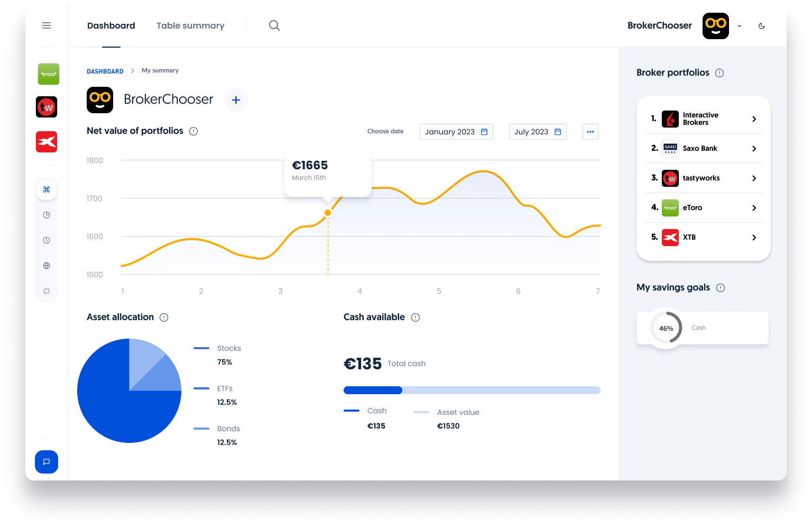The image size is (812, 527).
Task: Open the July 2023 end date picker
Action: pyautogui.click(x=538, y=132)
